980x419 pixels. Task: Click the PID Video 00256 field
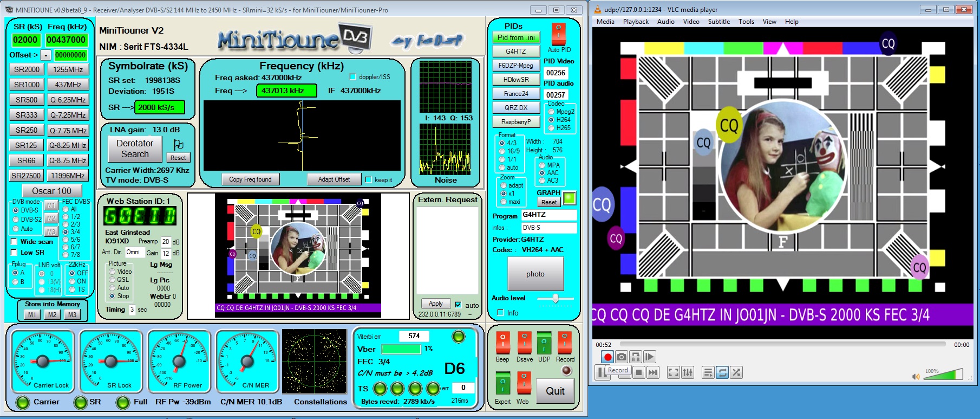point(556,73)
